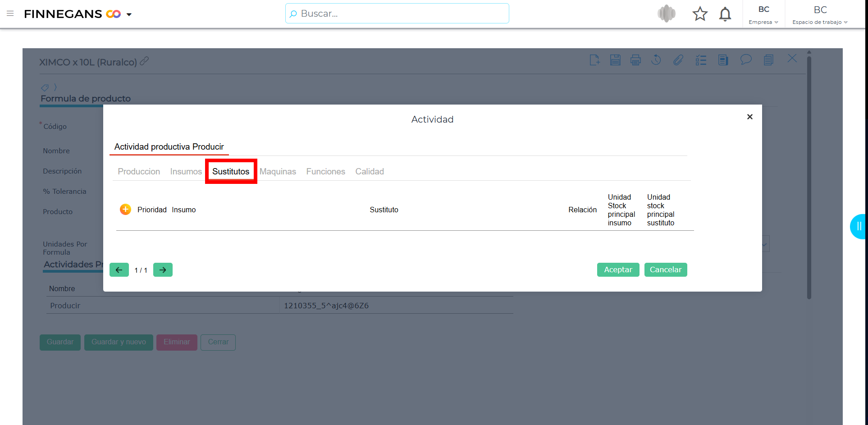Click the Guardar y nuevo button
This screenshot has width=868, height=425.
[x=119, y=342]
